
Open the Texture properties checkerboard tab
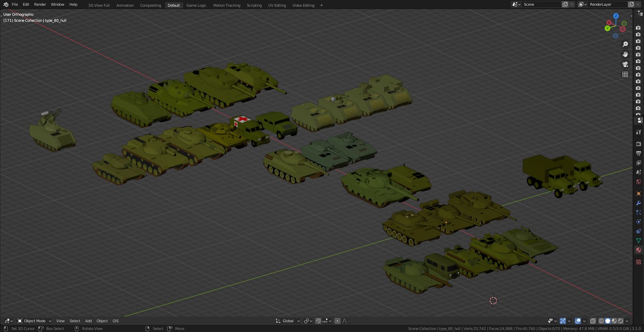pos(638,262)
